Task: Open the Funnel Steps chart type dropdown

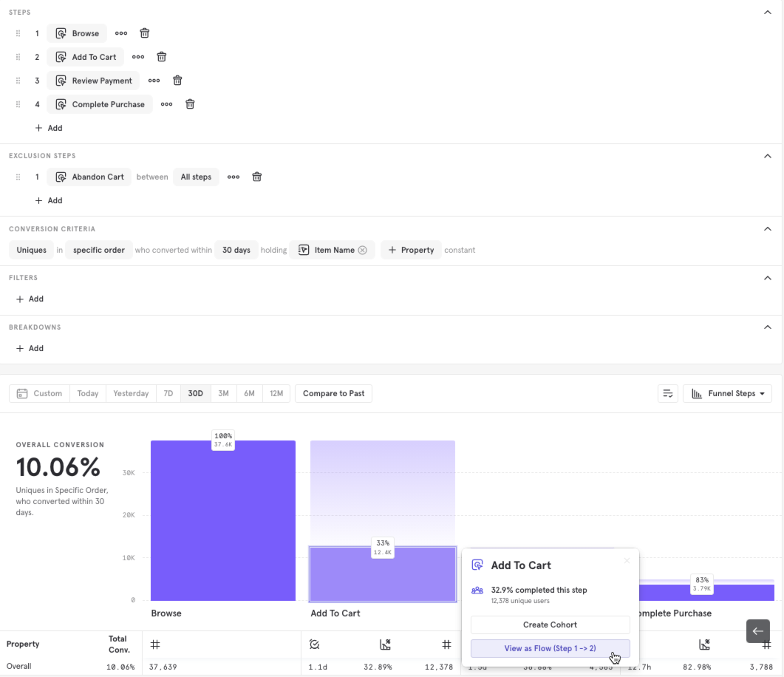Action: point(727,393)
